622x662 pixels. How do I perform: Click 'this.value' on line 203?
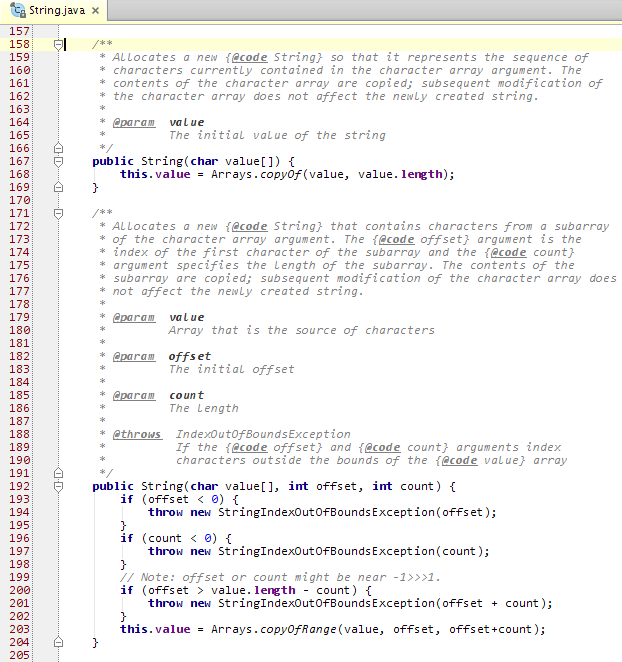tap(155, 629)
